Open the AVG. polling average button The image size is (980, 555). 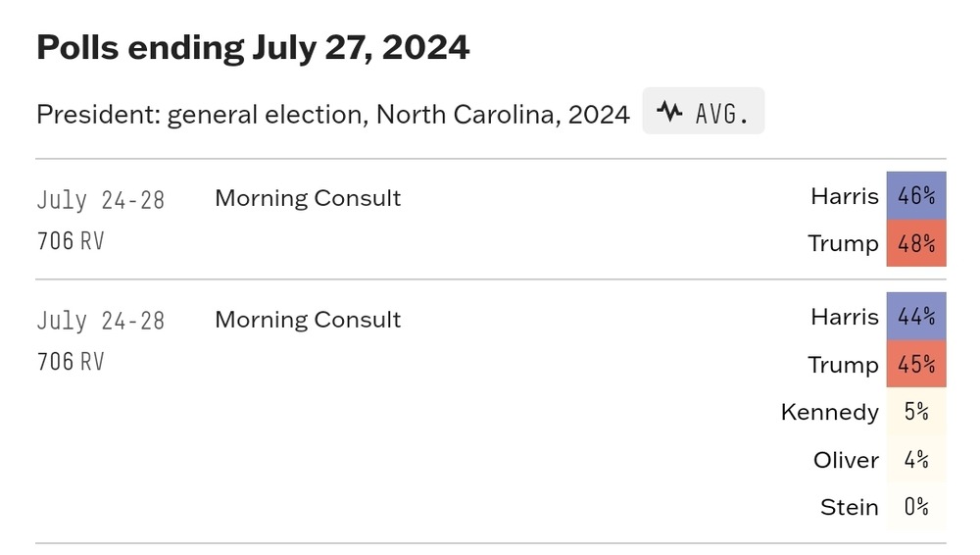(703, 111)
